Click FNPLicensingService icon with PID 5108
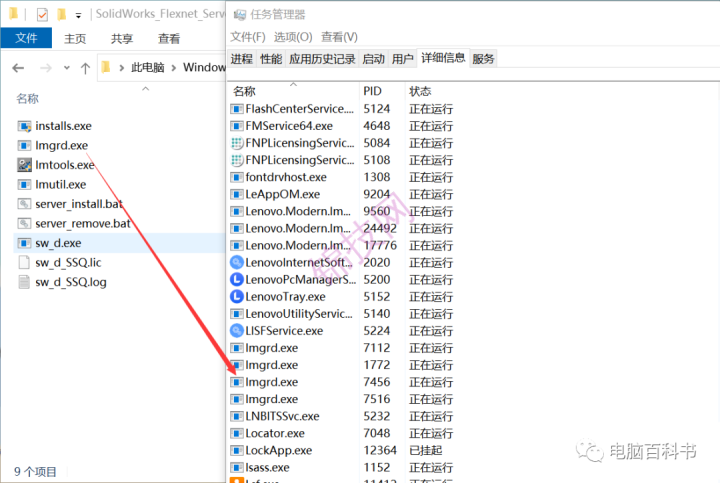Screen dimensions: 720x483 tap(236, 160)
